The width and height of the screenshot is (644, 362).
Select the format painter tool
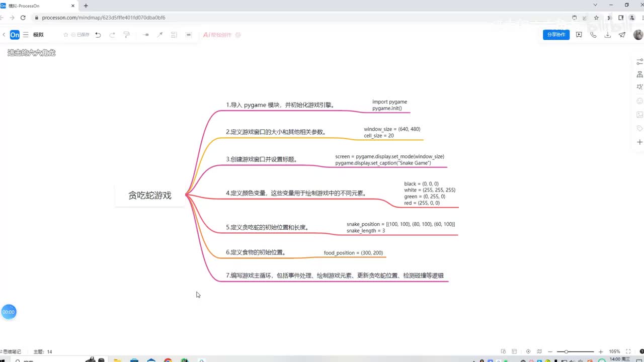tap(126, 35)
